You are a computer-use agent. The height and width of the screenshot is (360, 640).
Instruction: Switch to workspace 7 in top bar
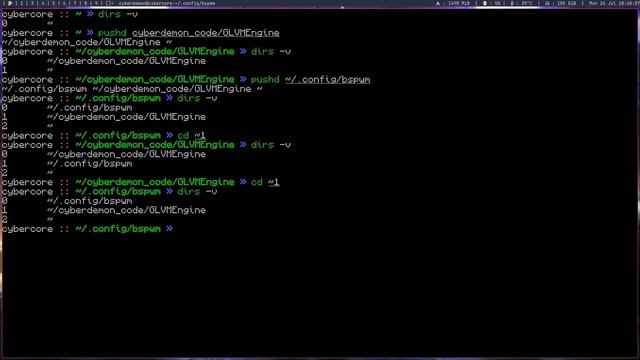point(75,3)
